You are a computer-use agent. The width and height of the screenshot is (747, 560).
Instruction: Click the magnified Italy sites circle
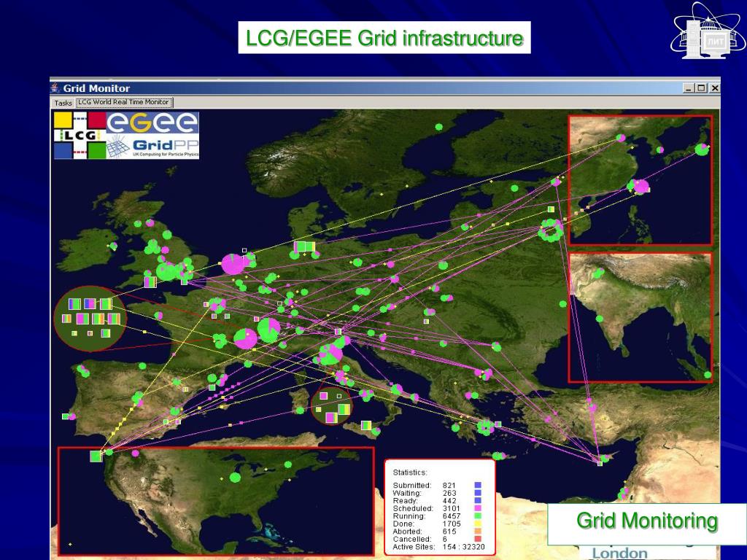(x=332, y=405)
